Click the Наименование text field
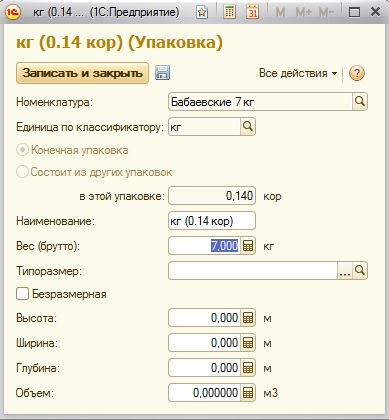Viewport: 389px width, 420px height. coord(212,221)
